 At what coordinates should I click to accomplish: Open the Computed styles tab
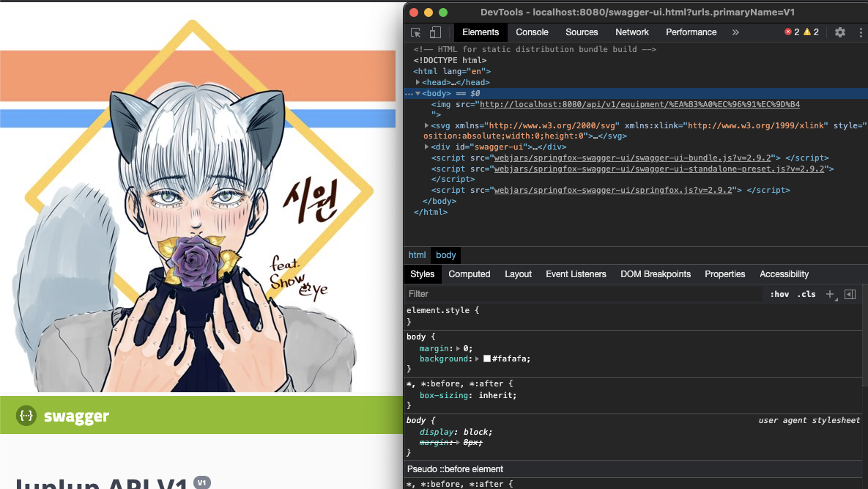pos(469,274)
